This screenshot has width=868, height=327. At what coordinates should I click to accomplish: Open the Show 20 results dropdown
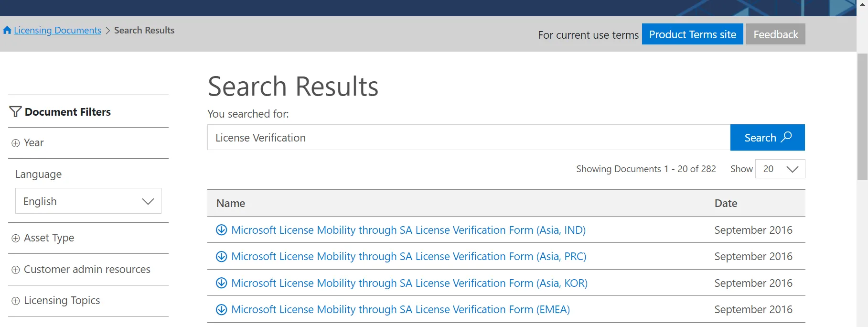pos(780,169)
